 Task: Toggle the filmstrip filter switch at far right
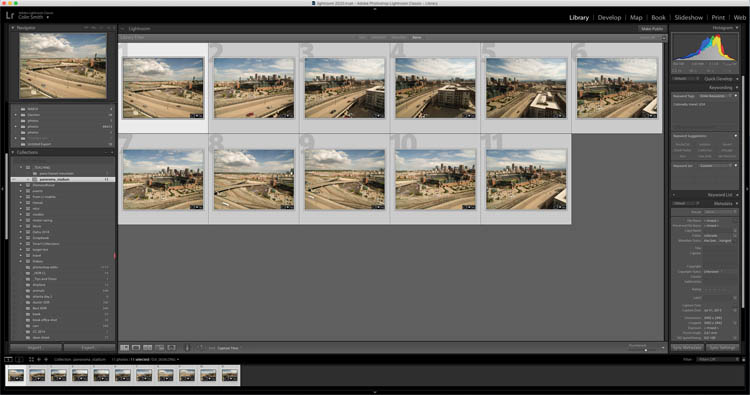[743, 359]
